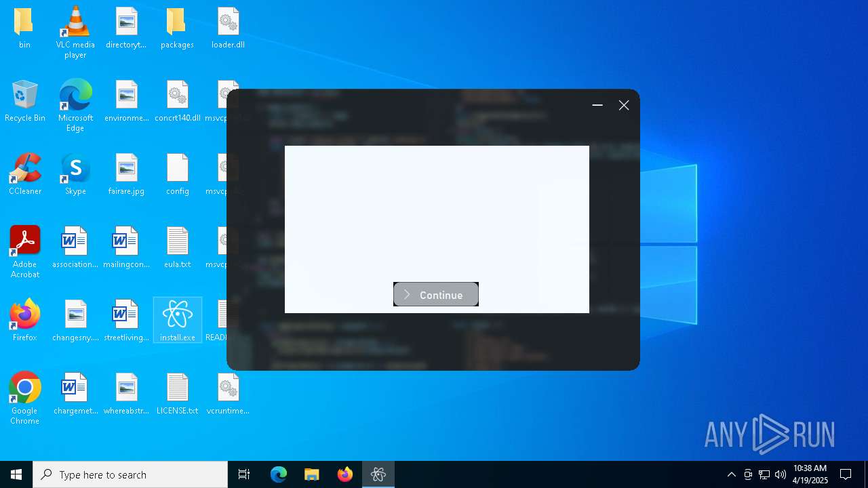Select the install.exe icon
Image resolution: width=868 pixels, height=488 pixels.
click(x=177, y=321)
